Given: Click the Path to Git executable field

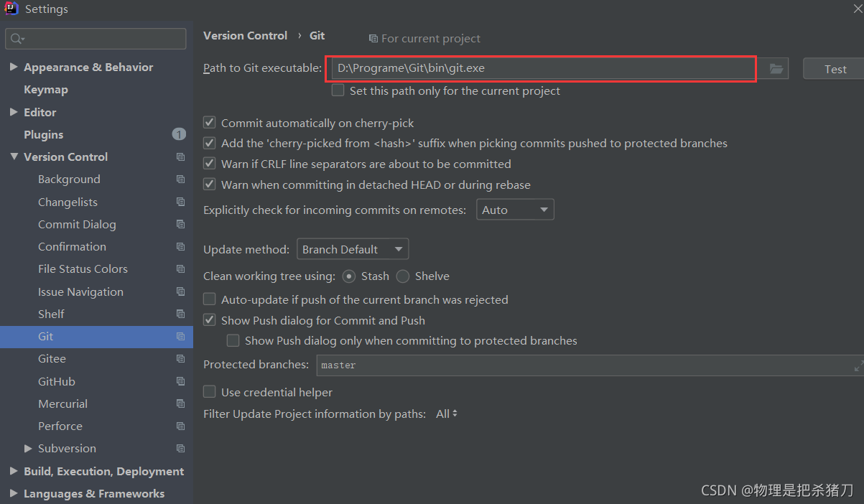Looking at the screenshot, I should pos(543,68).
